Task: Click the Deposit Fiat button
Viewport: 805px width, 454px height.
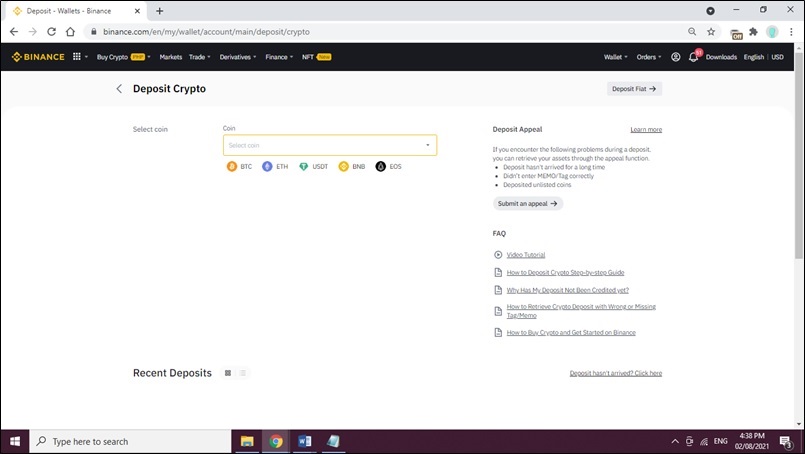Action: tap(634, 89)
